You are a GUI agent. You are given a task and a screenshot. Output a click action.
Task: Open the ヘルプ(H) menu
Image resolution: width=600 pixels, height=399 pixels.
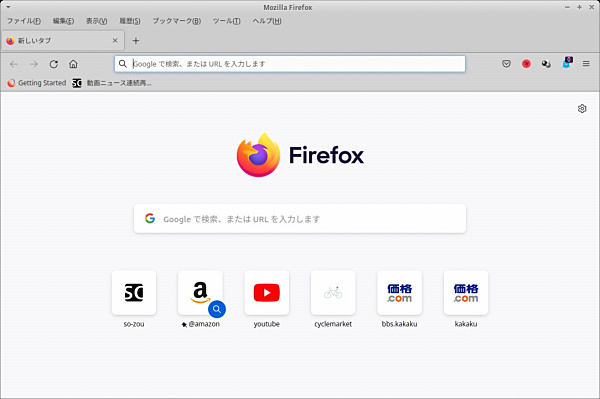[267, 21]
